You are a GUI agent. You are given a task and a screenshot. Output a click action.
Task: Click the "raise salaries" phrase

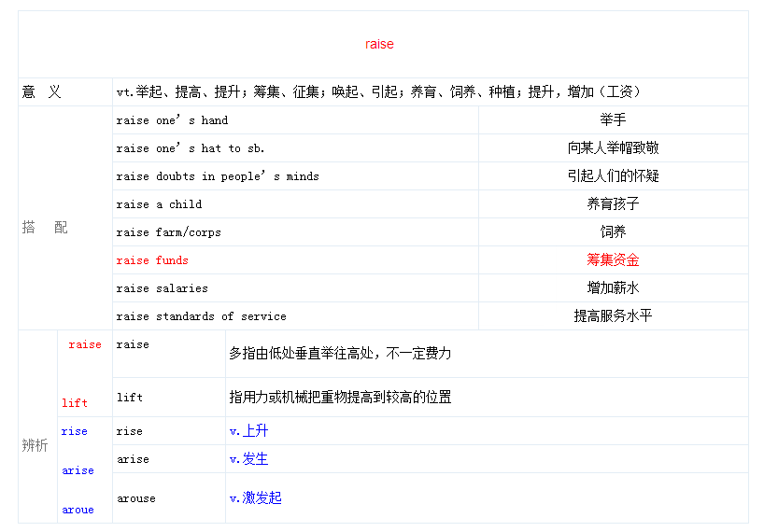tap(162, 288)
